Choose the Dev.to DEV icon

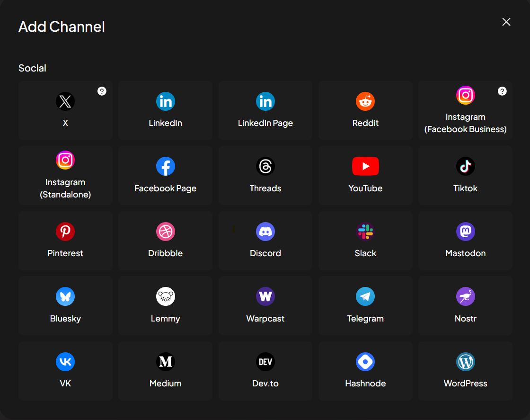(x=265, y=362)
